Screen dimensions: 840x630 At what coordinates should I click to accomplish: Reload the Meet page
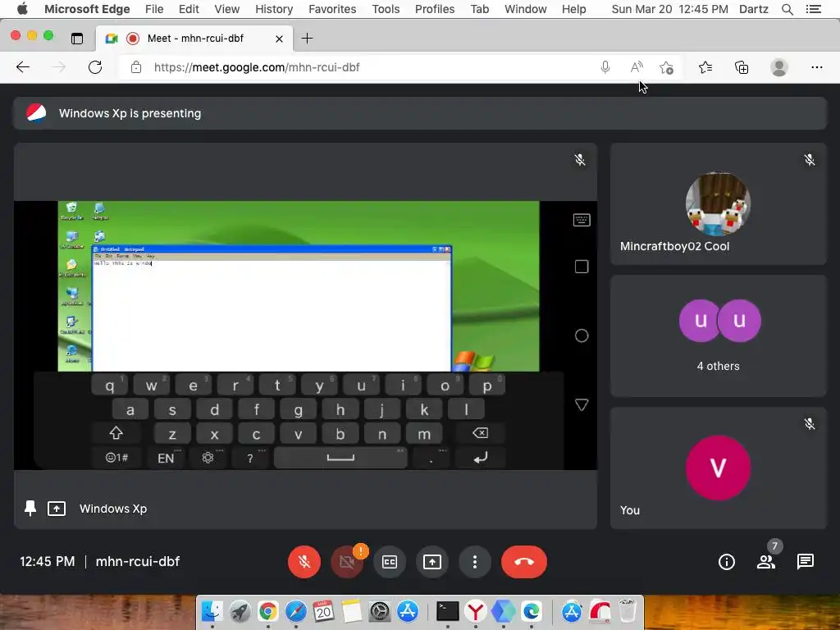(x=95, y=67)
